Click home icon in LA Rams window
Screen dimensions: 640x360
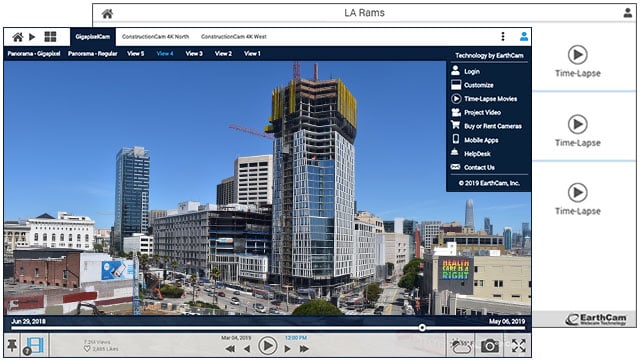coord(107,14)
